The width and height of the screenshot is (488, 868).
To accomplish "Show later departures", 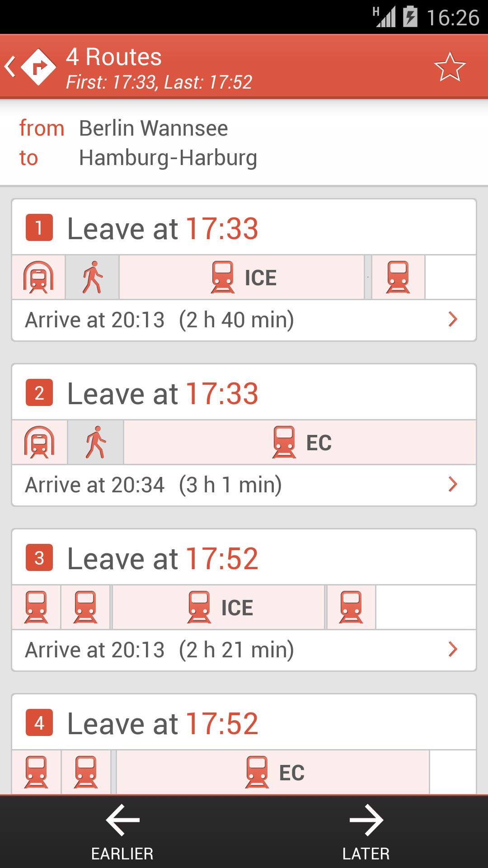I will (x=366, y=832).
